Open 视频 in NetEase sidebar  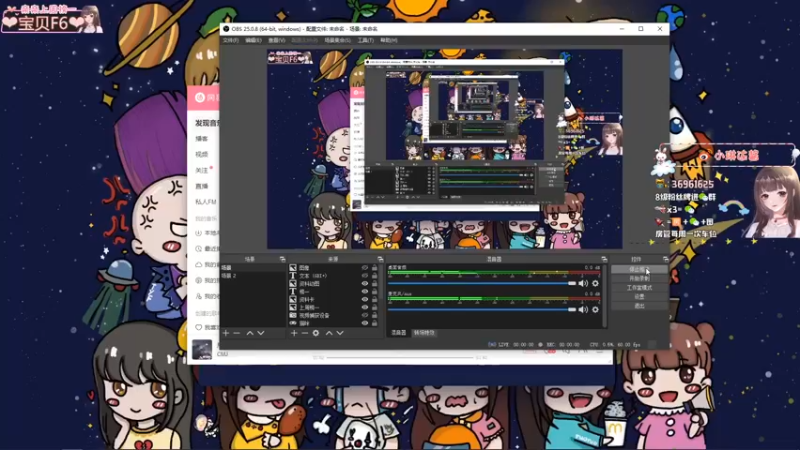coord(202,154)
